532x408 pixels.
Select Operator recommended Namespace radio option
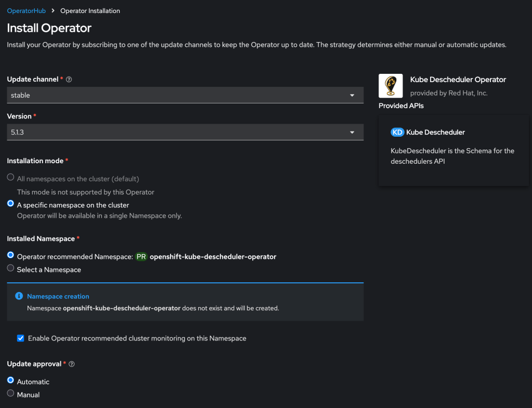pos(10,255)
